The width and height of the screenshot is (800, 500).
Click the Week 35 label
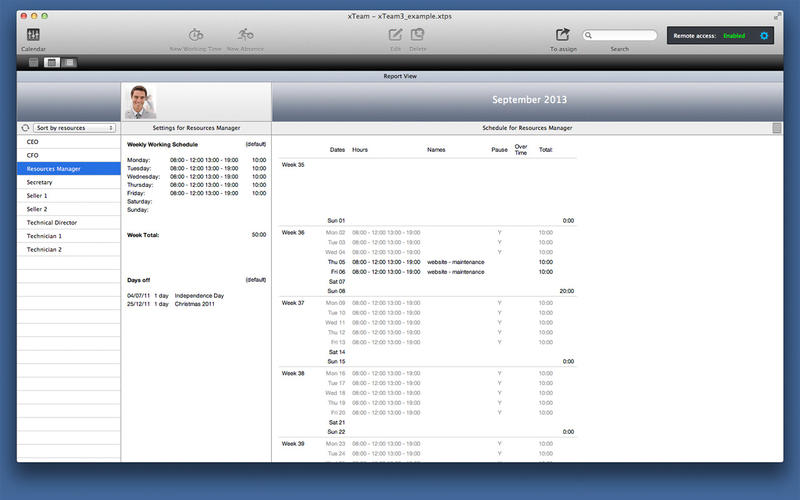coord(293,165)
